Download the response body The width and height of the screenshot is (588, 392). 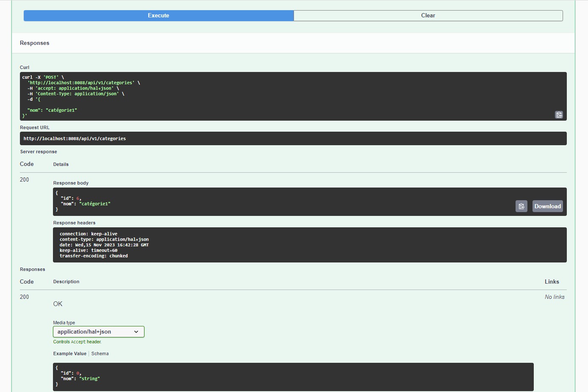click(547, 206)
